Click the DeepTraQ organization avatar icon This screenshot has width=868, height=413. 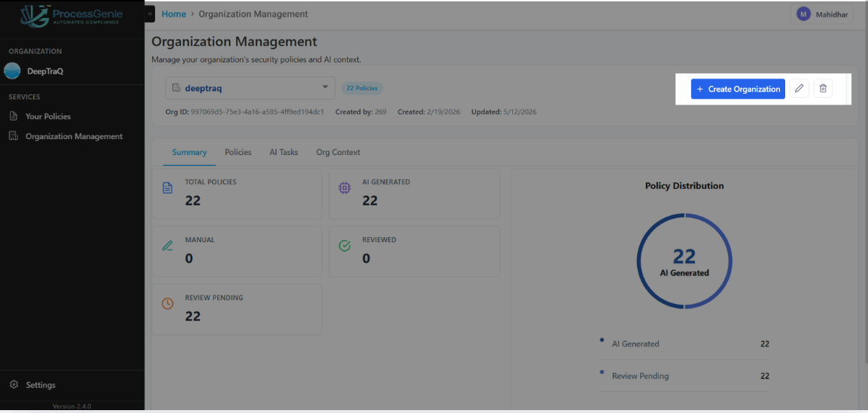pos(12,71)
